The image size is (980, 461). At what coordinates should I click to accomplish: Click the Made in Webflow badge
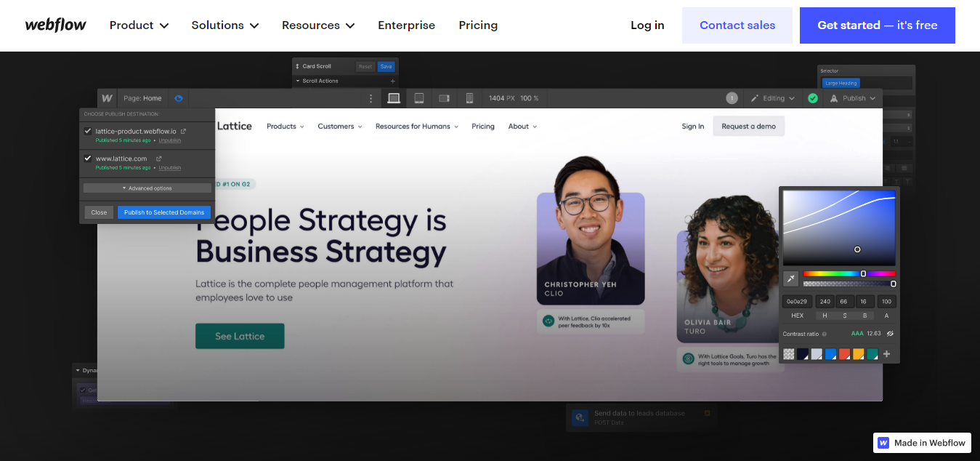pyautogui.click(x=923, y=442)
